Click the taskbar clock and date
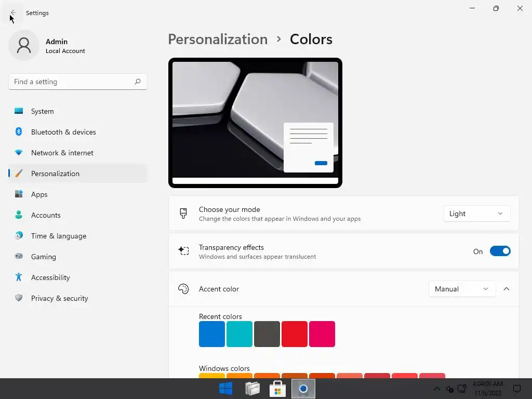The width and height of the screenshot is (532, 399). pos(487,389)
